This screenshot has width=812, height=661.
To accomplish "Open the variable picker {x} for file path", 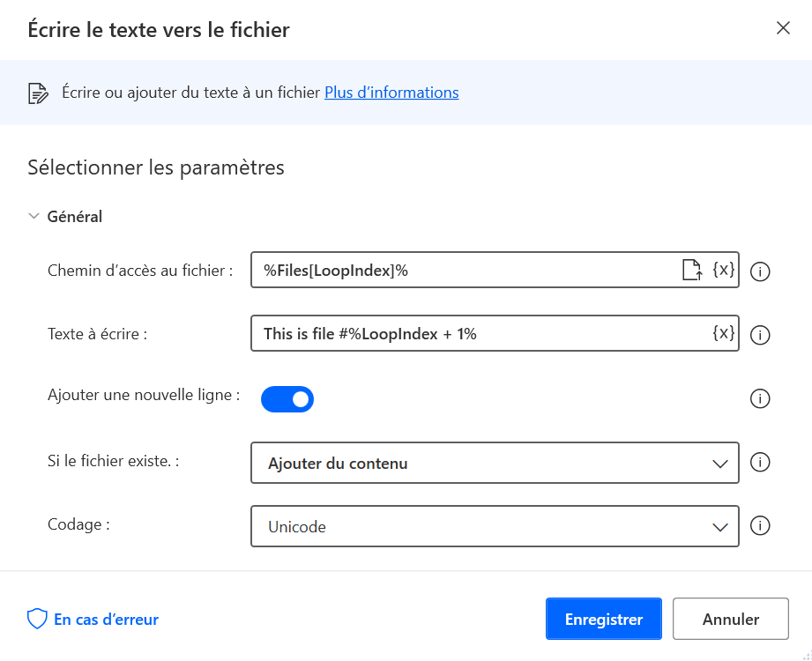I will [x=725, y=271].
